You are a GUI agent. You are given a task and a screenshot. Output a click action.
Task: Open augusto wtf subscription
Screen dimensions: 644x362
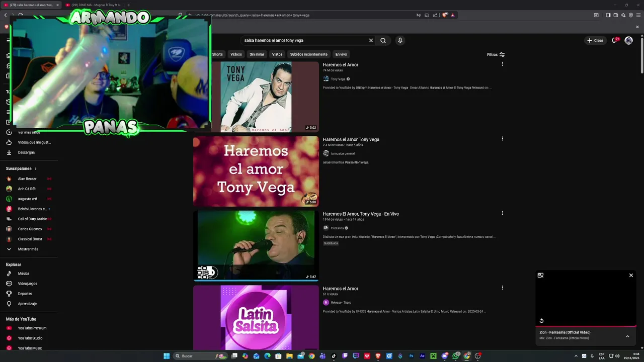27,199
